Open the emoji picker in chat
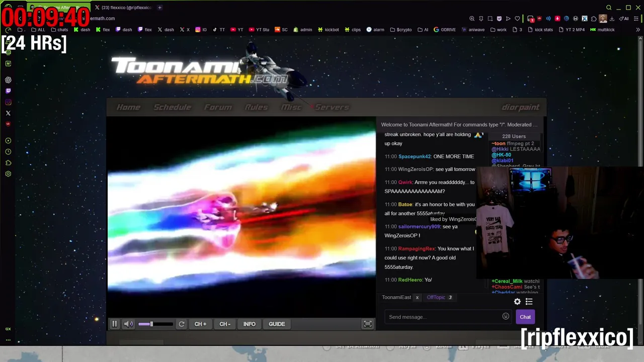 point(506,316)
